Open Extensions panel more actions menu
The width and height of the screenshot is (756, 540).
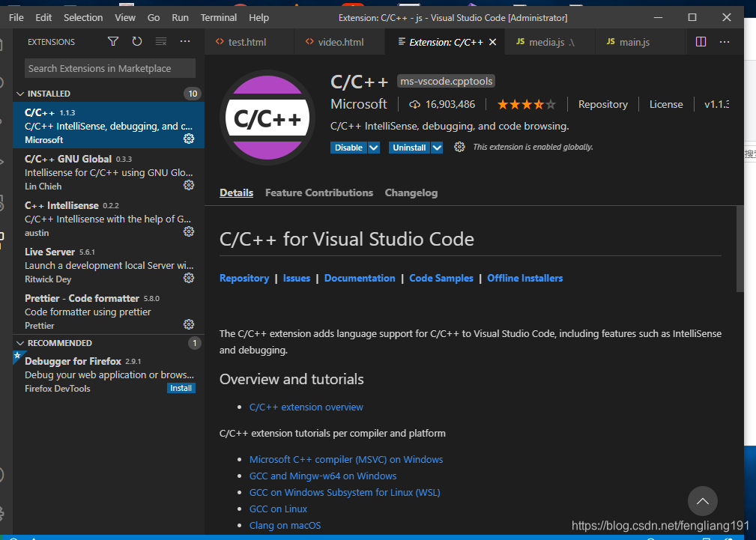(x=185, y=41)
